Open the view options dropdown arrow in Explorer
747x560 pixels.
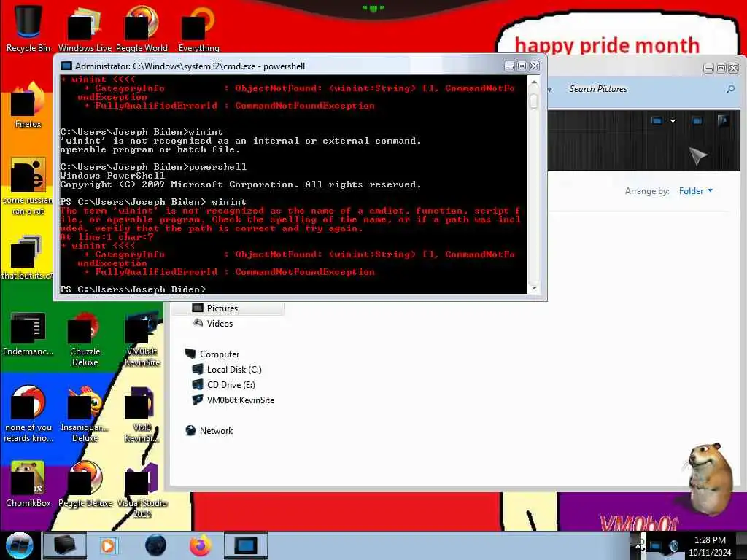673,121
